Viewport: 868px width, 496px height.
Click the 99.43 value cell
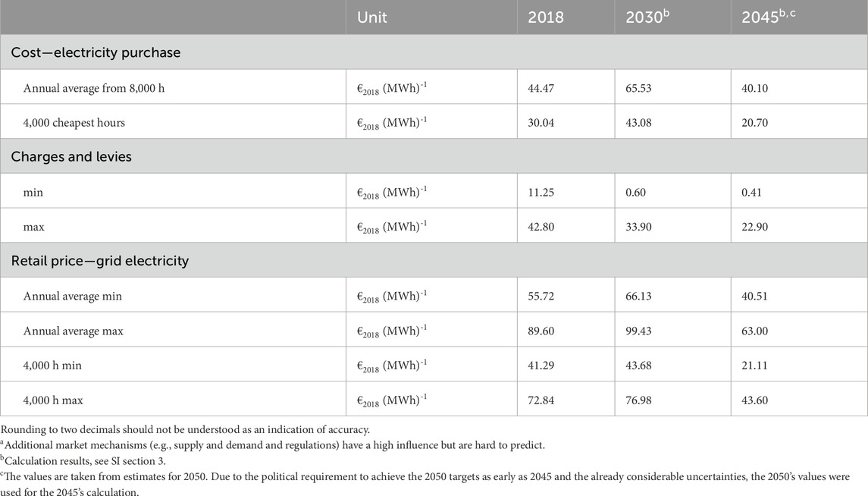tap(640, 331)
